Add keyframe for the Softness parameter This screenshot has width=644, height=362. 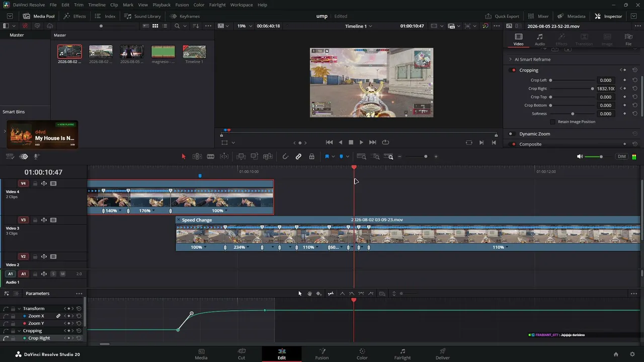pyautogui.click(x=625, y=114)
